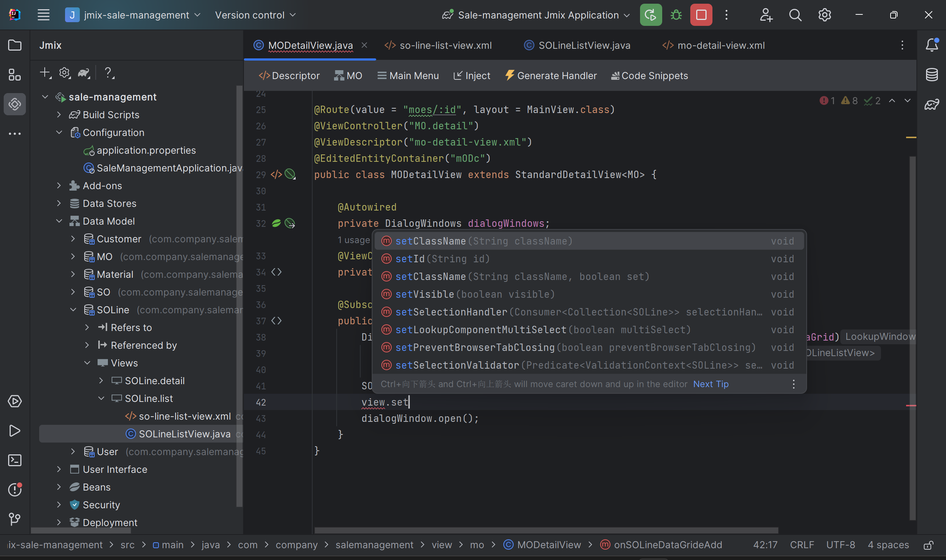The width and height of the screenshot is (946, 560).
Task: Open Jmix settings gear icon in panel
Action: (x=65, y=72)
